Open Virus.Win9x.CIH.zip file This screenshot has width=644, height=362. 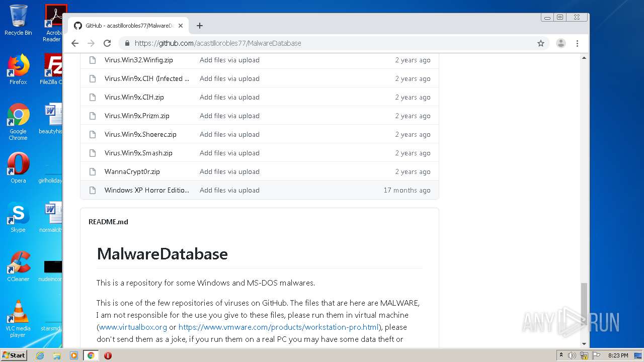coord(134,97)
